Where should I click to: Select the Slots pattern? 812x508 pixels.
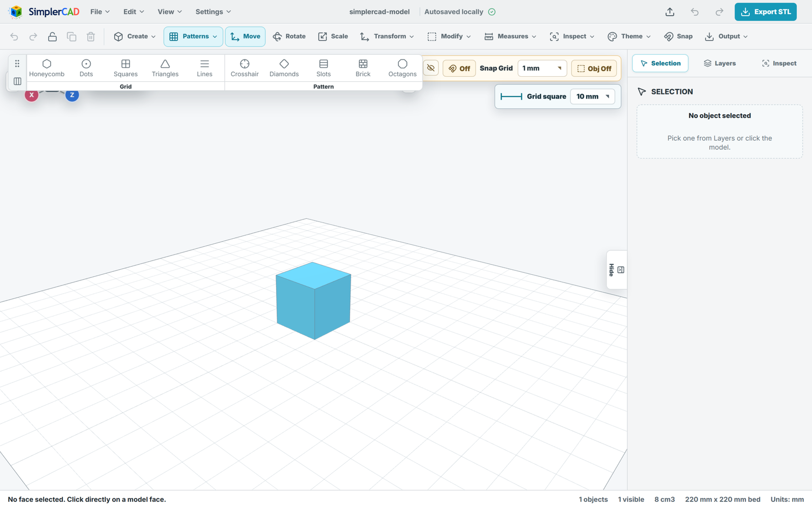coord(324,68)
